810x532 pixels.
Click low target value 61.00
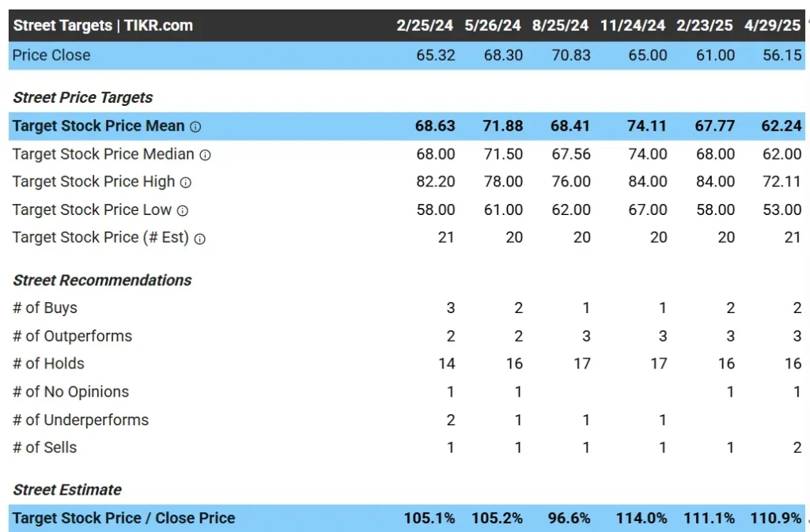[503, 209]
